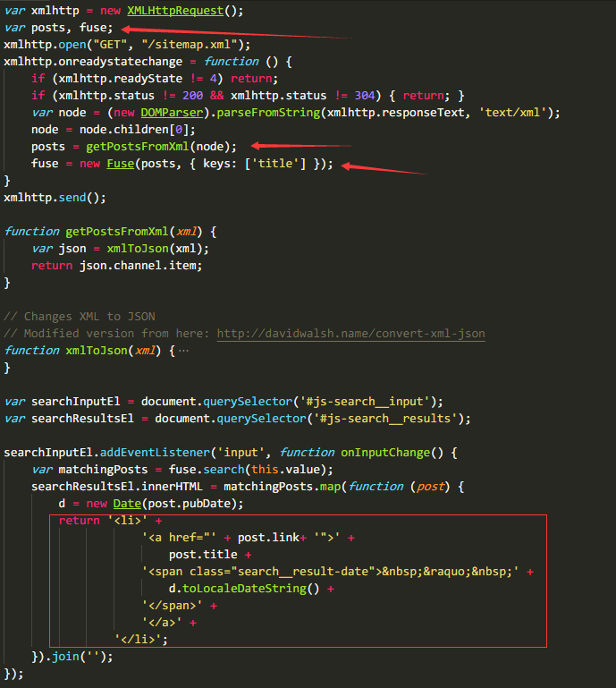Screen dimensions: 616x688
Task: Click the search method in fuse.search
Action: (224, 470)
